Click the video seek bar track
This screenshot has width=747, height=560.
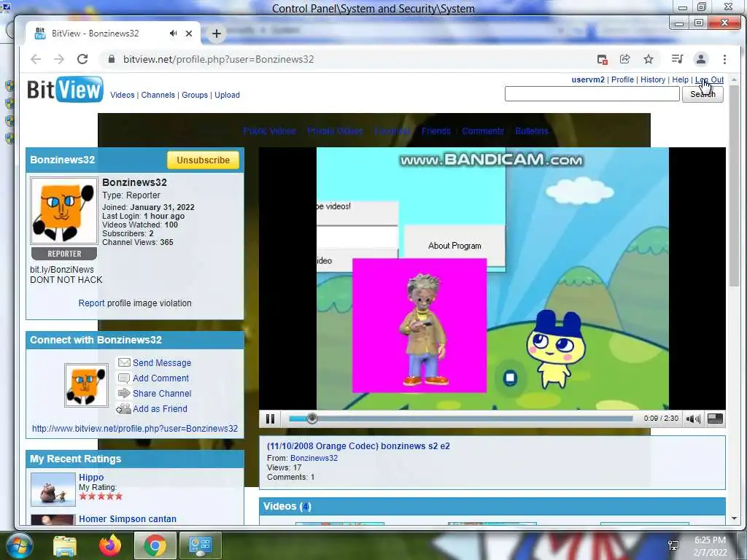tap(461, 419)
